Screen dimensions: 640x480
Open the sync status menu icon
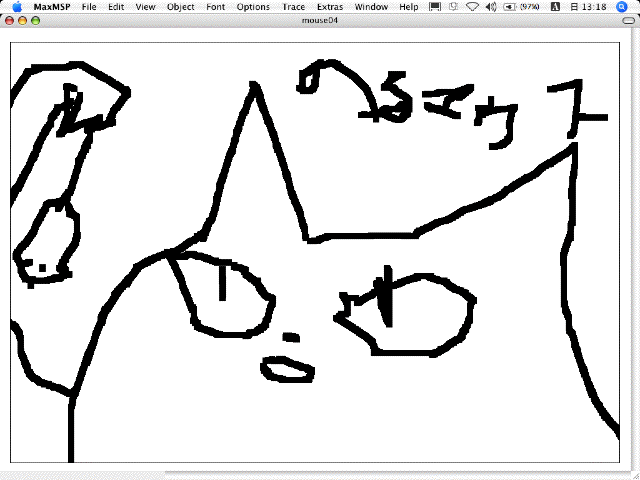tap(453, 7)
